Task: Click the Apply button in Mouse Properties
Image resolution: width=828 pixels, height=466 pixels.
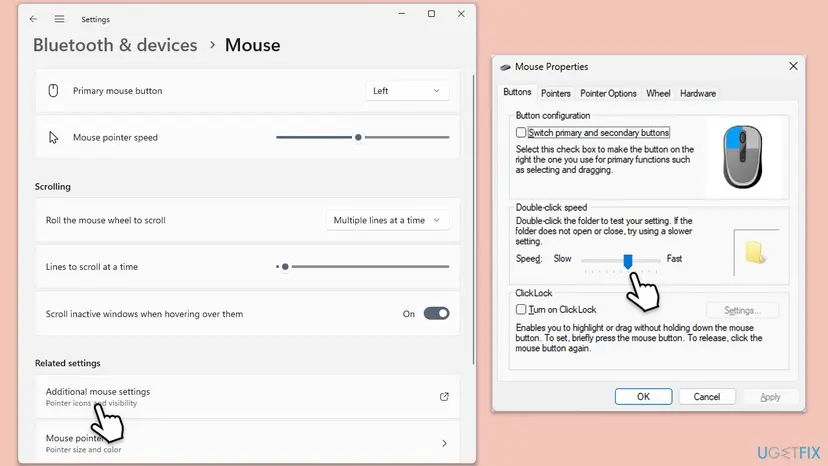Action: 770,397
